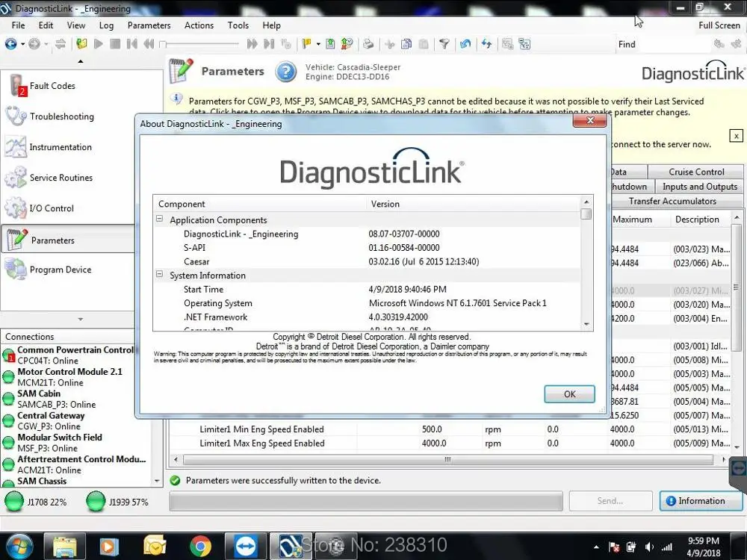The width and height of the screenshot is (747, 560).
Task: Click About dialog list scroll down arrow
Action: point(586,324)
